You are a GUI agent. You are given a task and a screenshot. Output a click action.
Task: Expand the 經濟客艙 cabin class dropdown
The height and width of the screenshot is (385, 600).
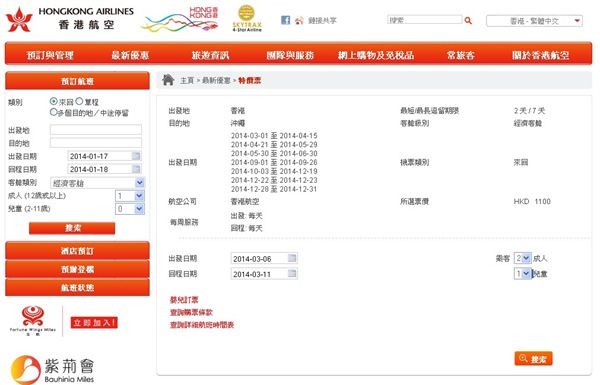tap(98, 183)
